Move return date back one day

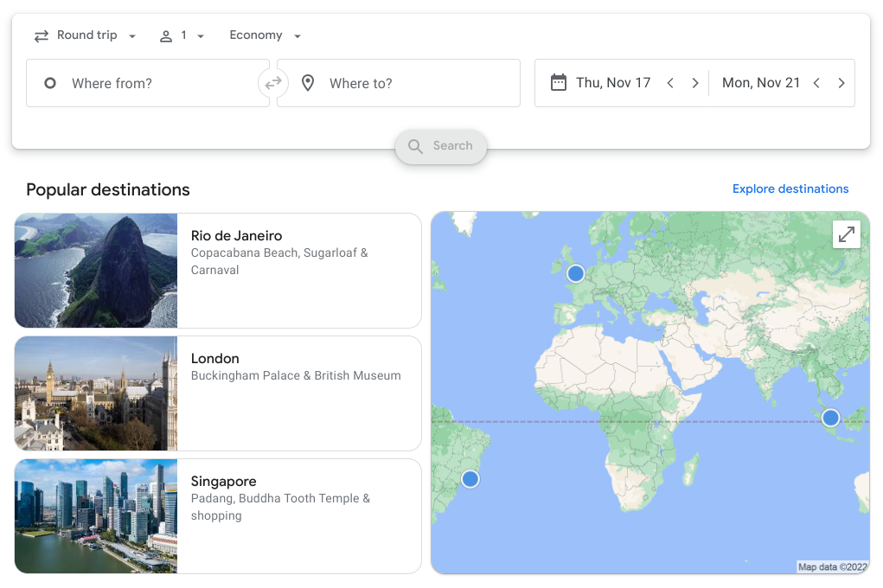(816, 83)
